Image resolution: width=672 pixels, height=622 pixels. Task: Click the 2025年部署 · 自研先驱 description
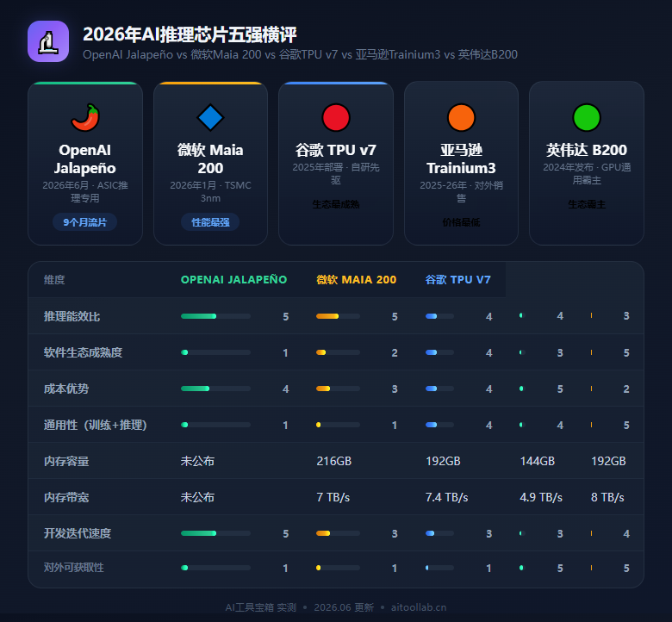(x=336, y=174)
